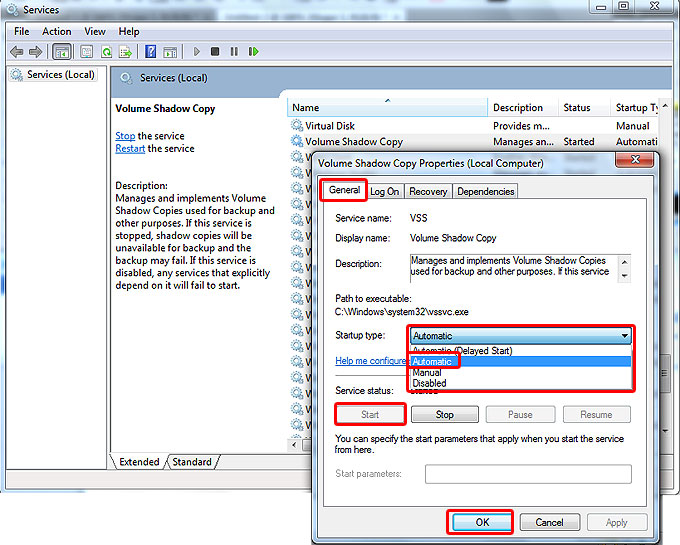Open the Action menu
680x545 pixels.
(57, 32)
